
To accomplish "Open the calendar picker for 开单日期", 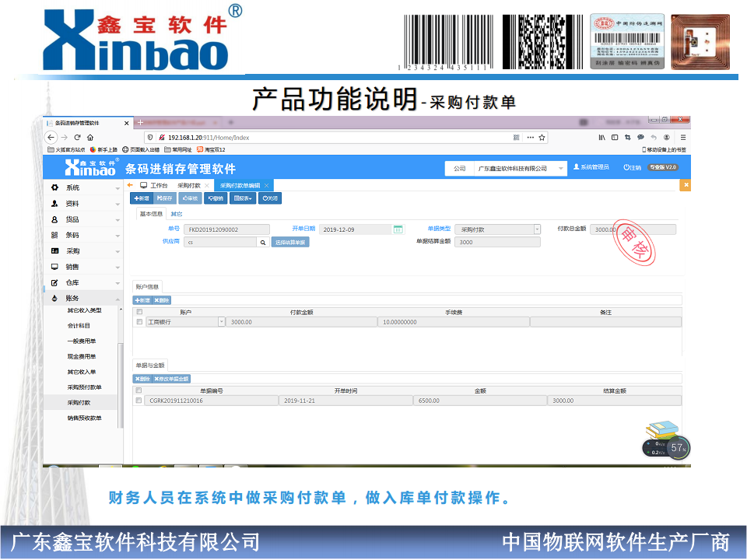I will (x=398, y=229).
